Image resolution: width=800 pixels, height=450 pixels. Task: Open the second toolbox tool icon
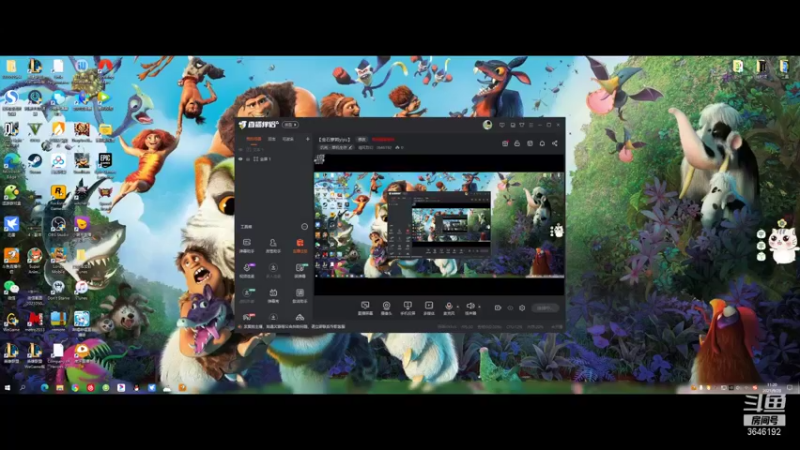(x=273, y=245)
